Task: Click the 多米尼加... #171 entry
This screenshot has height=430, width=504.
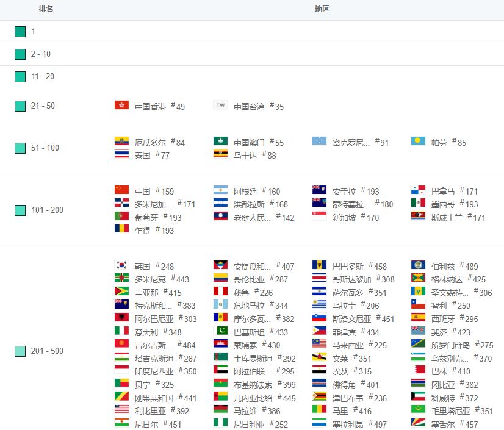Action: [155, 204]
